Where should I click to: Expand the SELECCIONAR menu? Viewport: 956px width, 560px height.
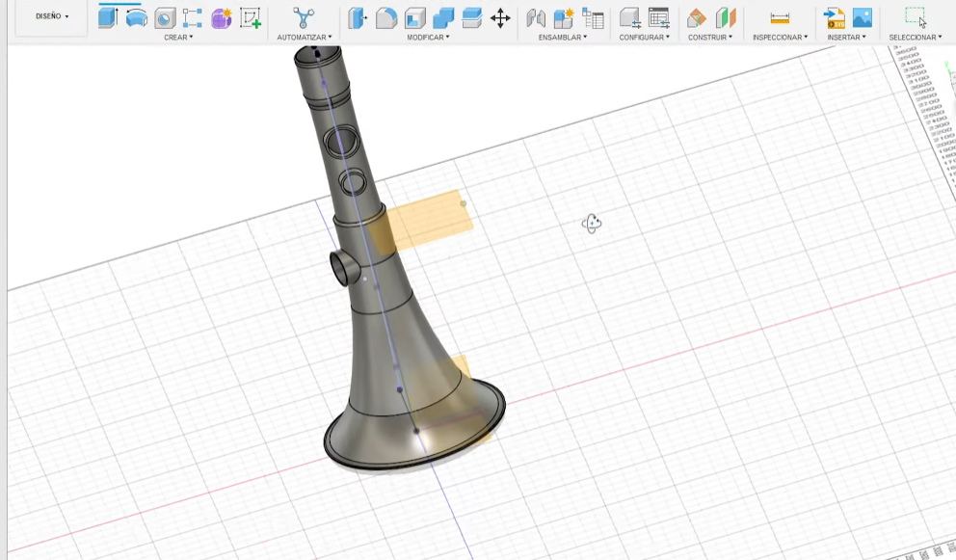(916, 38)
